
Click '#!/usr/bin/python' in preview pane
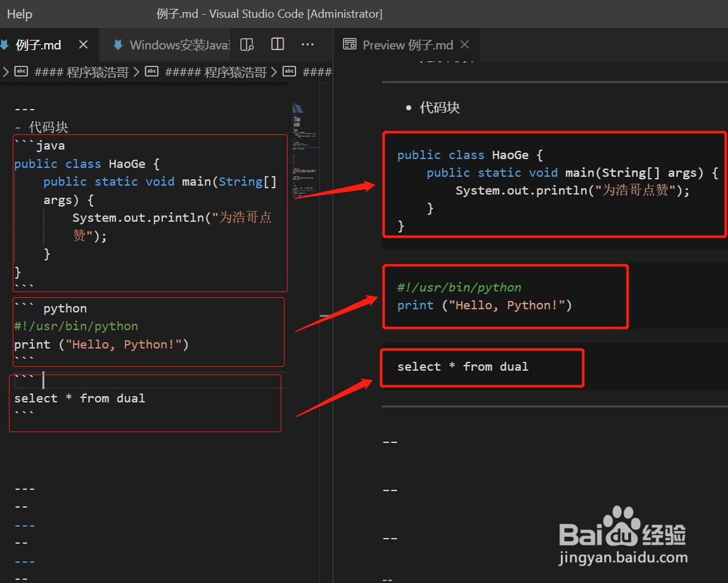pos(459,288)
